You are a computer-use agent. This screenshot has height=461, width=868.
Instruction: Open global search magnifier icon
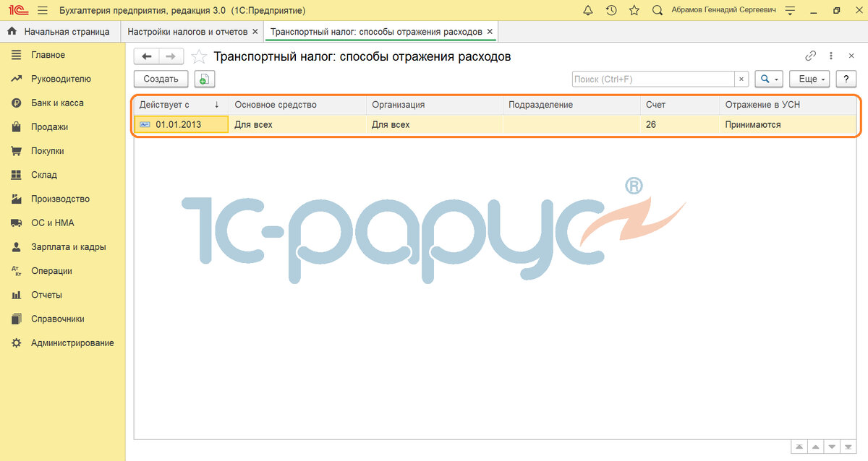(x=658, y=11)
